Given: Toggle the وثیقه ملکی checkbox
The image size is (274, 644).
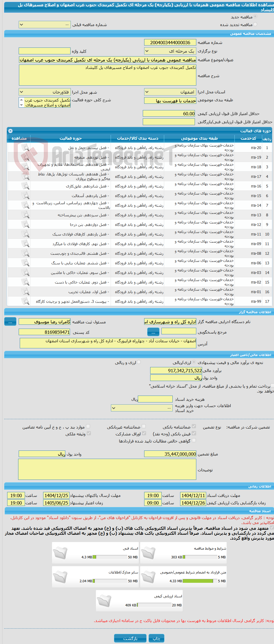Looking at the screenshot, I should click(x=89, y=433).
